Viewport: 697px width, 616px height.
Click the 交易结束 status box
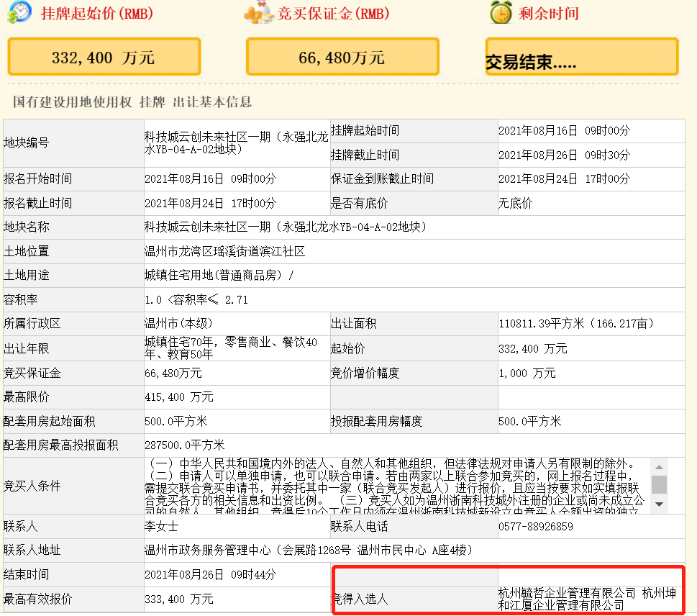click(x=581, y=57)
